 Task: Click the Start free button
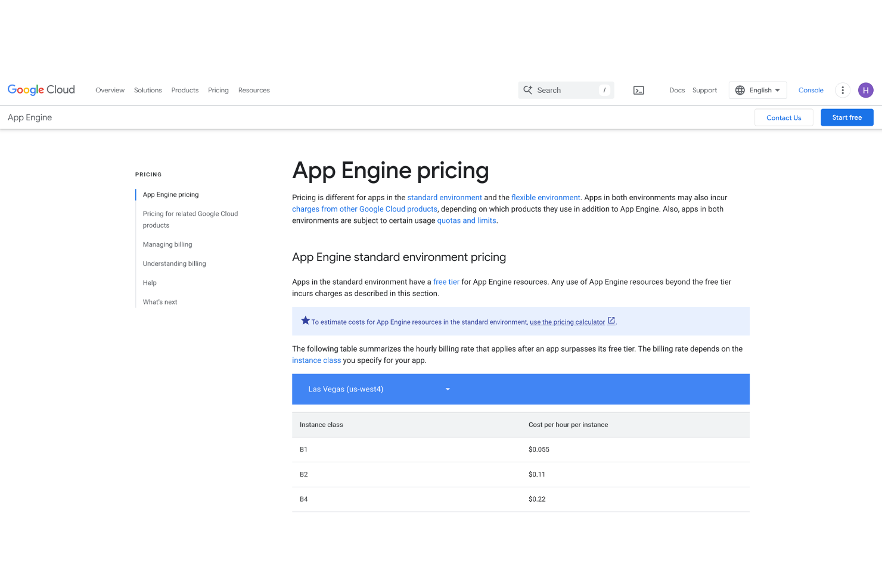tap(847, 117)
